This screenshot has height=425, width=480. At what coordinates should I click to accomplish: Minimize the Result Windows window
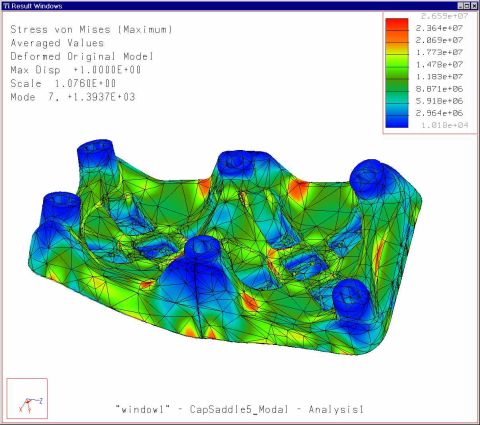460,6
